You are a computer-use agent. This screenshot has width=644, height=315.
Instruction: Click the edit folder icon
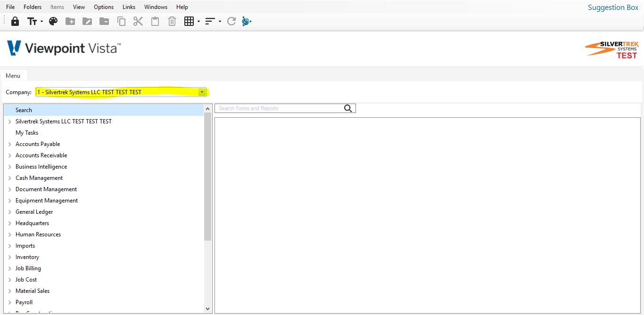pos(87,21)
